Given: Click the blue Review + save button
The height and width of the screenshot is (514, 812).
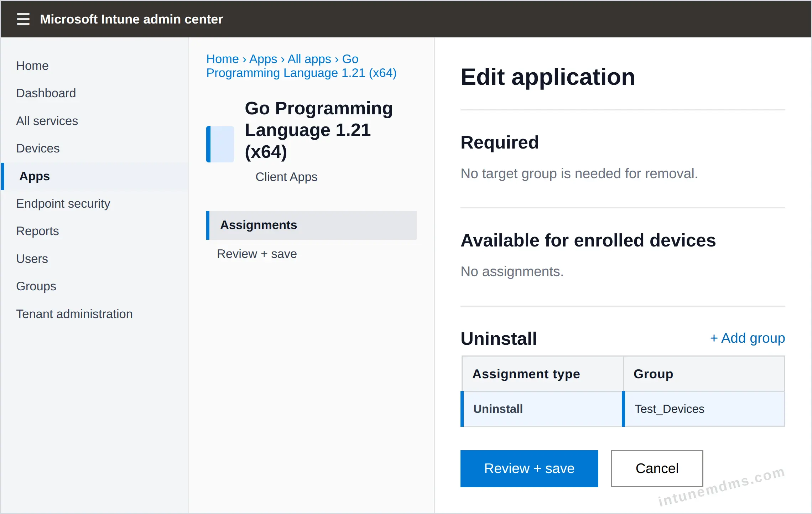Looking at the screenshot, I should coord(529,468).
